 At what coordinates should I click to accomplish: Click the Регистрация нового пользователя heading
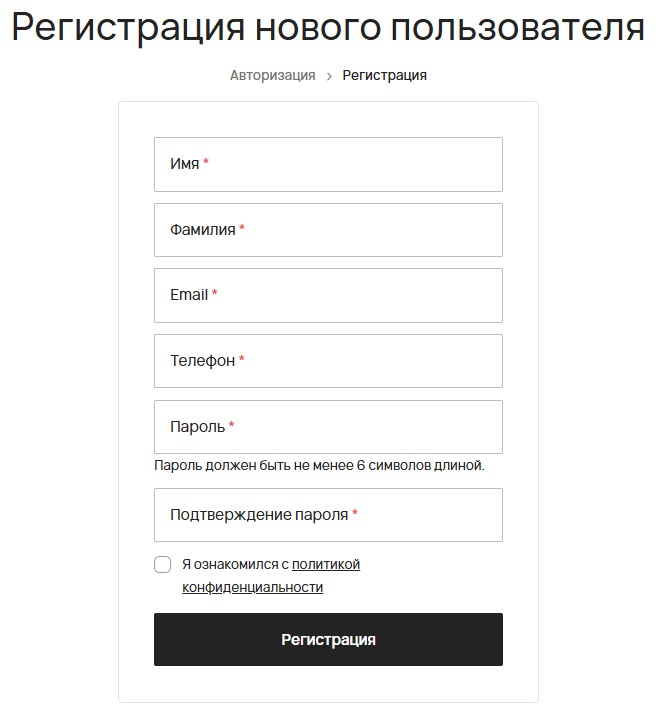(328, 28)
